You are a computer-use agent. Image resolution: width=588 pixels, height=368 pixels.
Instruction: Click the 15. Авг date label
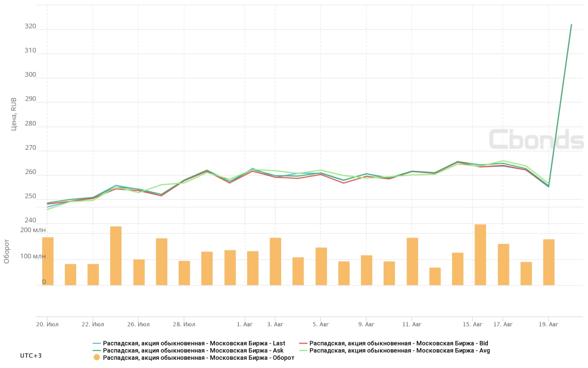472,324
